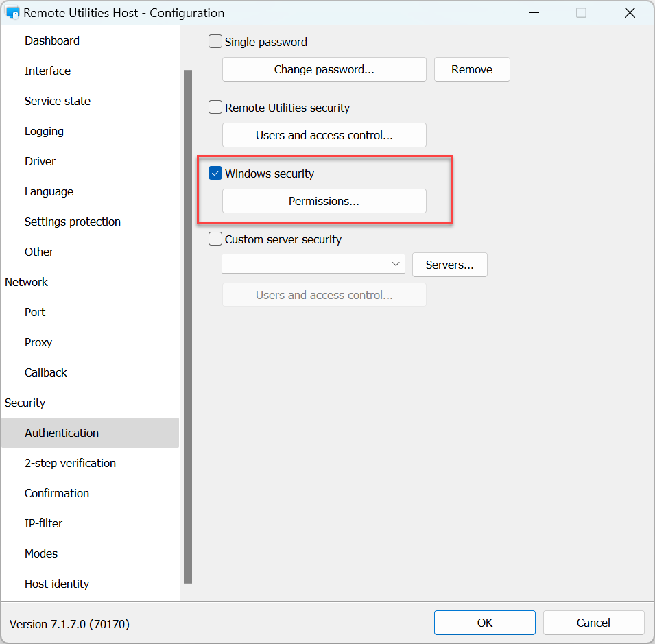The height and width of the screenshot is (644, 655).
Task: Select 2-step verification in sidebar
Action: (x=70, y=463)
